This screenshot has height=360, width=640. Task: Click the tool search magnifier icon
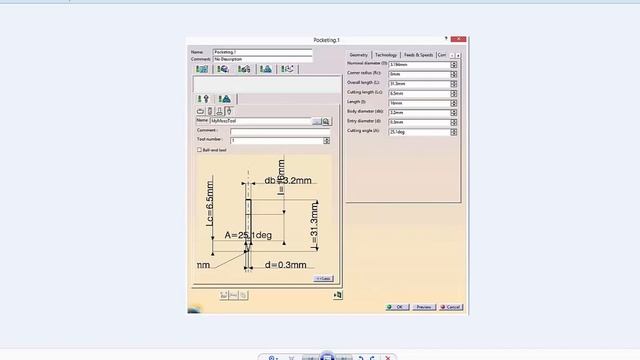(326, 122)
